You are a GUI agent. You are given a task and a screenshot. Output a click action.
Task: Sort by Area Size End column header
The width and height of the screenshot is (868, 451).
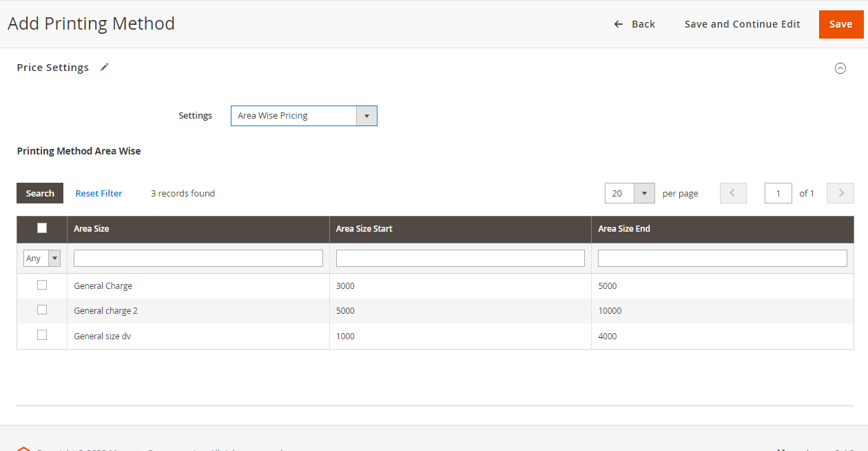pos(624,228)
